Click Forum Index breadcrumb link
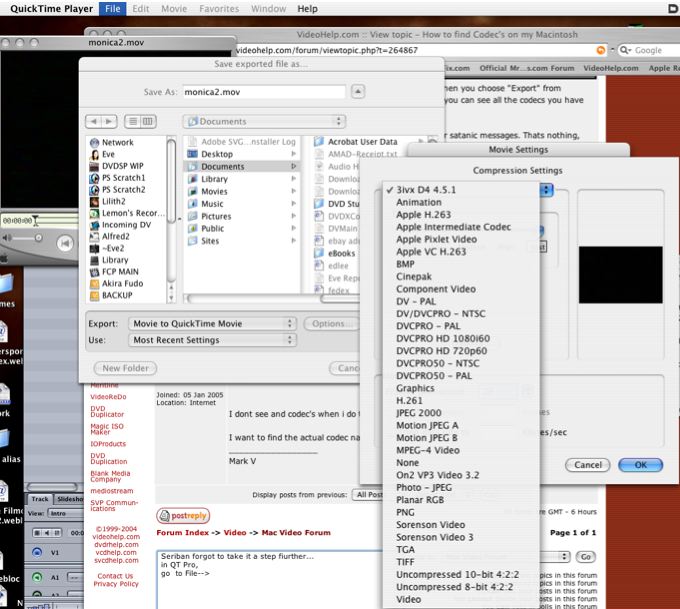 (x=183, y=532)
